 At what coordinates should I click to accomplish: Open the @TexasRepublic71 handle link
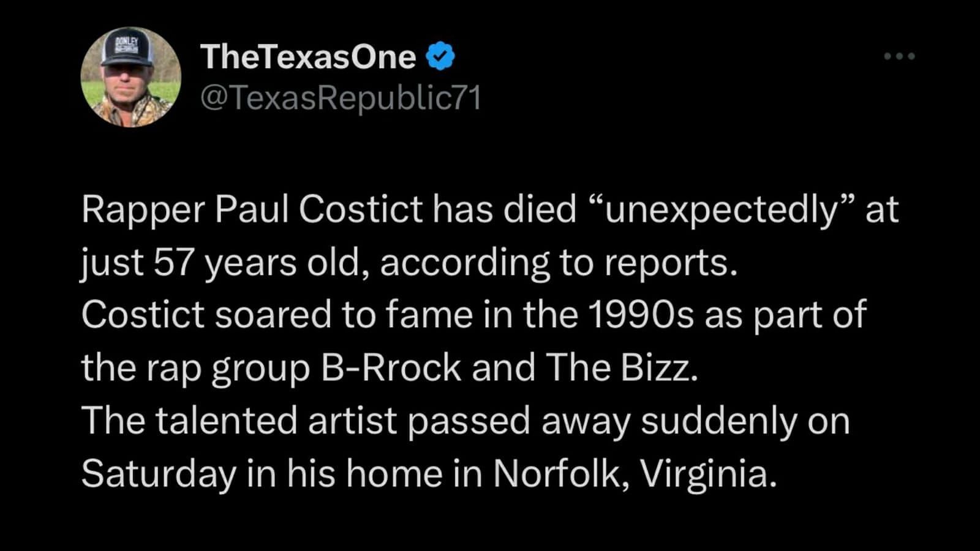(x=341, y=98)
